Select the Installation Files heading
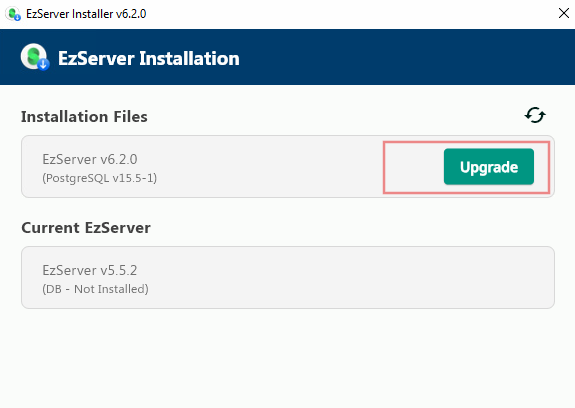The height and width of the screenshot is (408, 575). [x=84, y=117]
